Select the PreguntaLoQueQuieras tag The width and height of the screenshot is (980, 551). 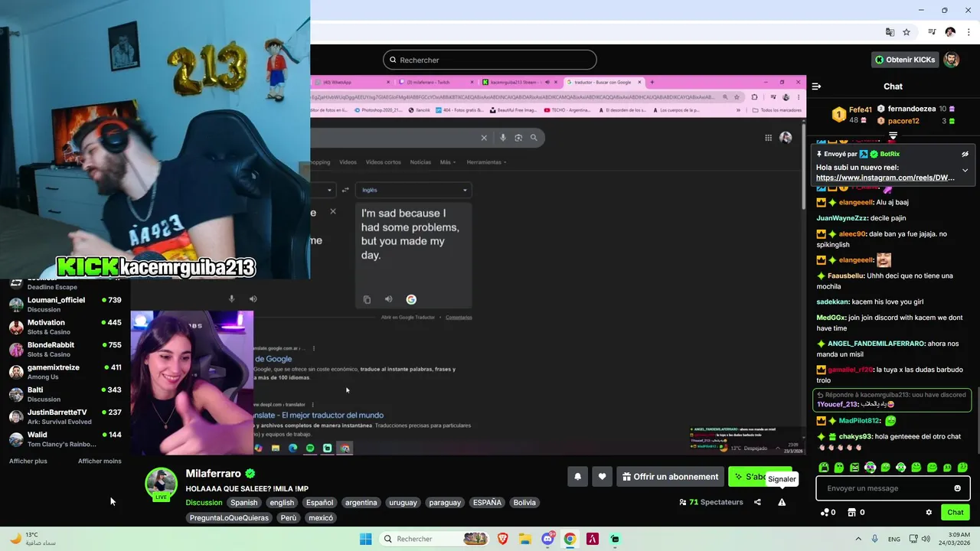(229, 518)
